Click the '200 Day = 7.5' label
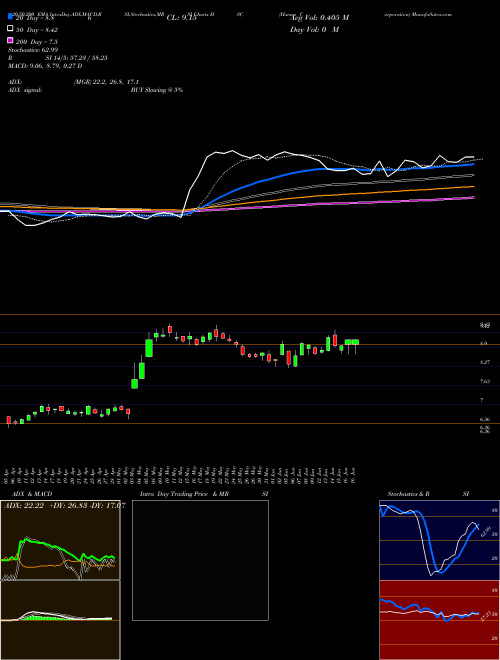This screenshot has height=660, width=500. coord(37,42)
